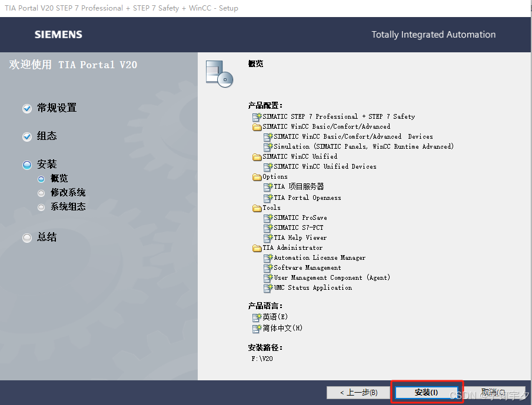This screenshot has width=532, height=405.
Task: Click the TIA 项目服务器 component icon
Action: pos(268,187)
